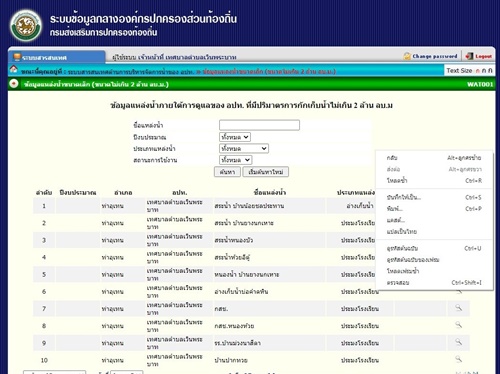
Task: Click the ค้นหา search button
Action: click(x=227, y=172)
